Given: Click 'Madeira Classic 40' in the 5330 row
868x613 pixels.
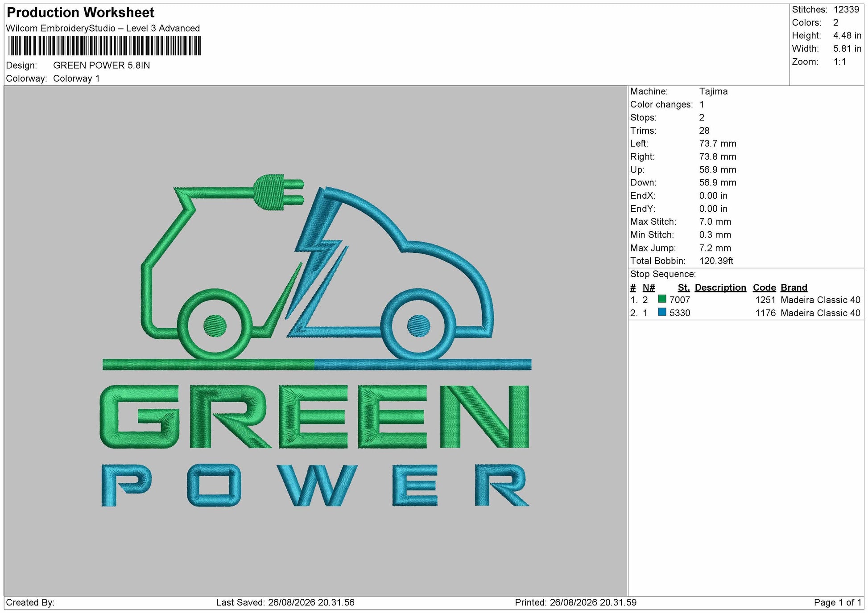Looking at the screenshot, I should (820, 313).
